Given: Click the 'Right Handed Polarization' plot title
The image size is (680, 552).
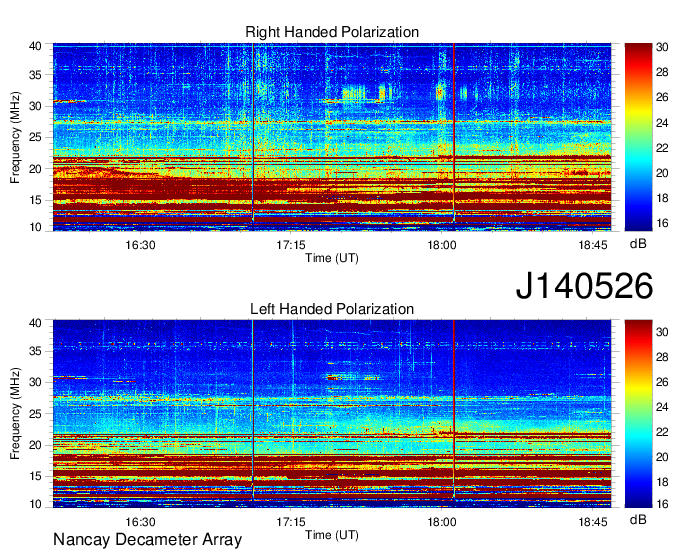Looking at the screenshot, I should 332,32.
